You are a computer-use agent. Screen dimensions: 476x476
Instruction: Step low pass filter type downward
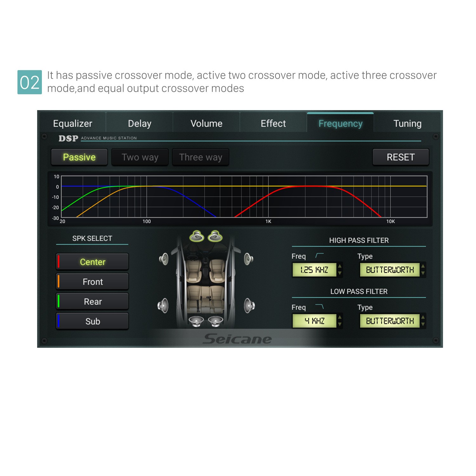pyautogui.click(x=423, y=324)
